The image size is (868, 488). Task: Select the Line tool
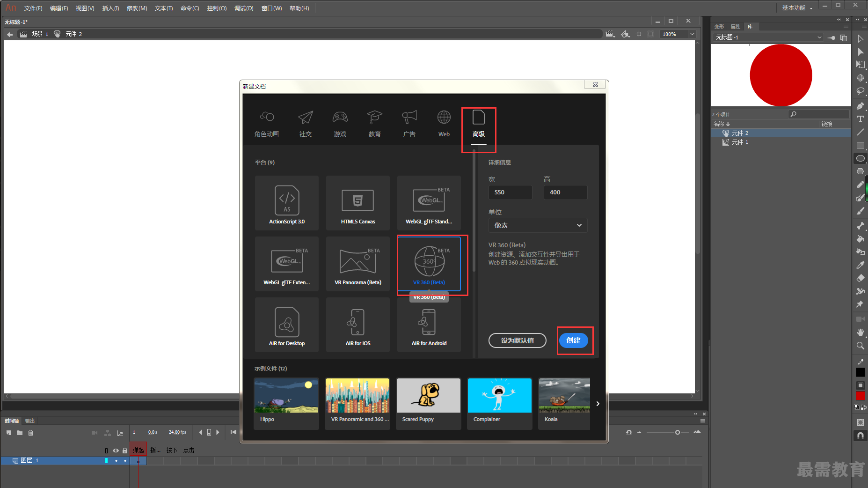point(860,132)
